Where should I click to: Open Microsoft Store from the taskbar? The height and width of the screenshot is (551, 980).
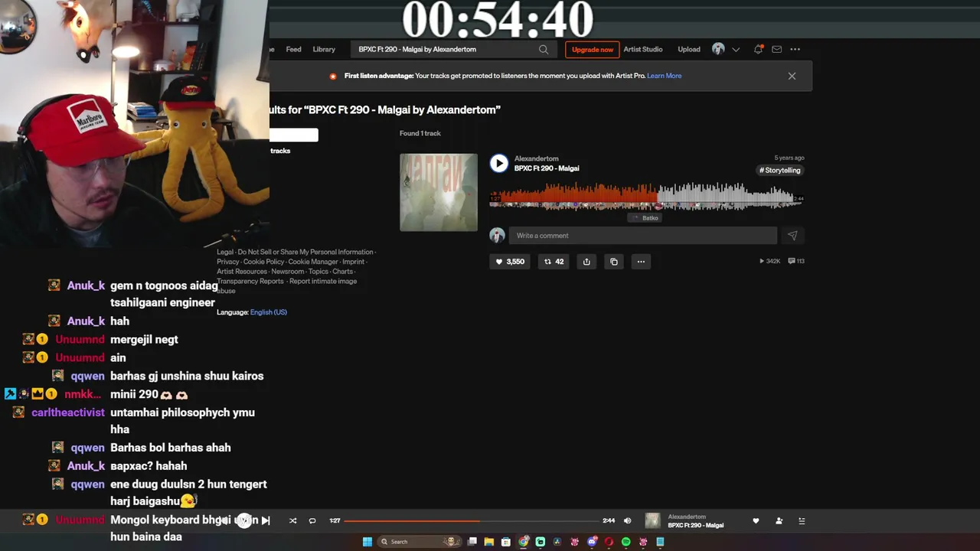506,542
